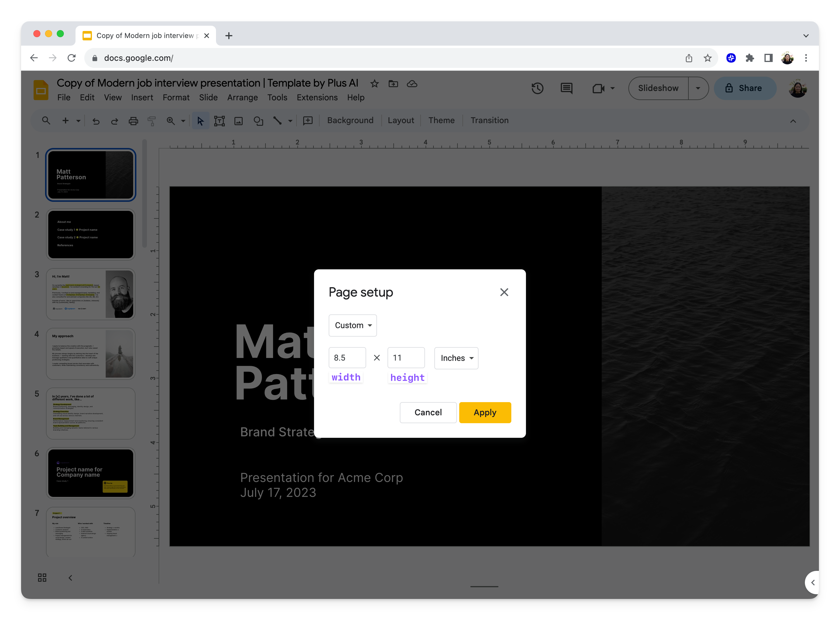Open the browser extensions puzzle icon
The image size is (840, 620).
point(750,58)
